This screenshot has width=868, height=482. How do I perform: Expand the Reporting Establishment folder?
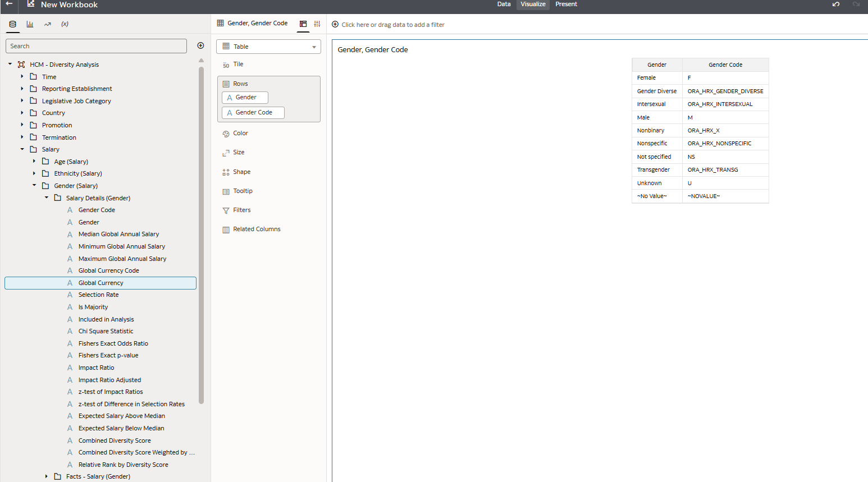coord(22,89)
